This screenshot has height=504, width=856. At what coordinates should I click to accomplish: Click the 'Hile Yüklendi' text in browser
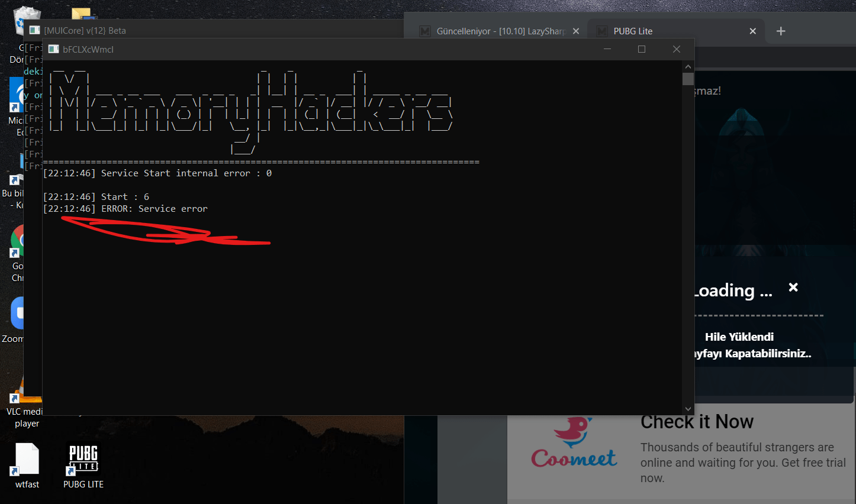pyautogui.click(x=739, y=337)
